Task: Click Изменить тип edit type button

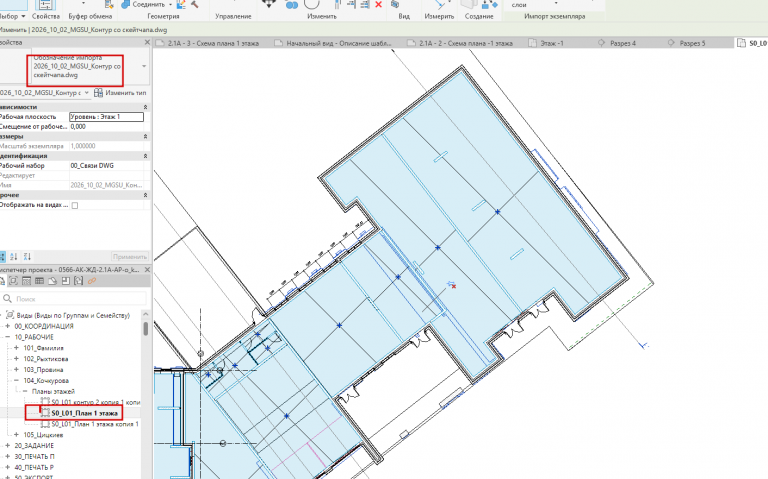Action: coord(120,93)
